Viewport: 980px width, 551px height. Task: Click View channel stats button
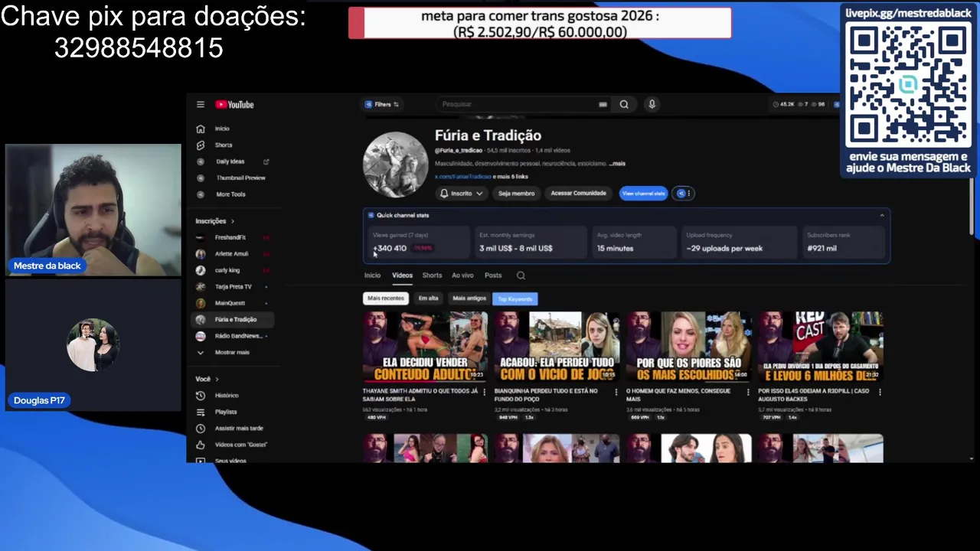[x=643, y=194]
